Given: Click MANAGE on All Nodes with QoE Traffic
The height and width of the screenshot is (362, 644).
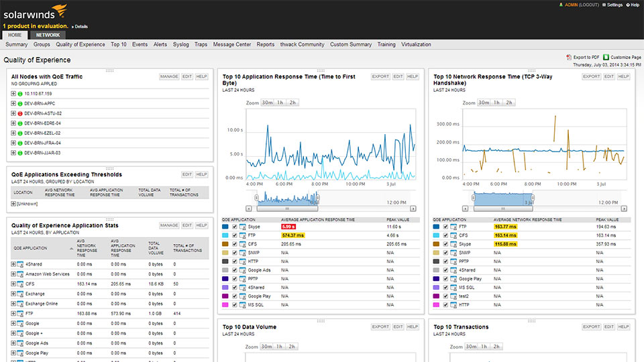Looking at the screenshot, I should click(x=169, y=77).
